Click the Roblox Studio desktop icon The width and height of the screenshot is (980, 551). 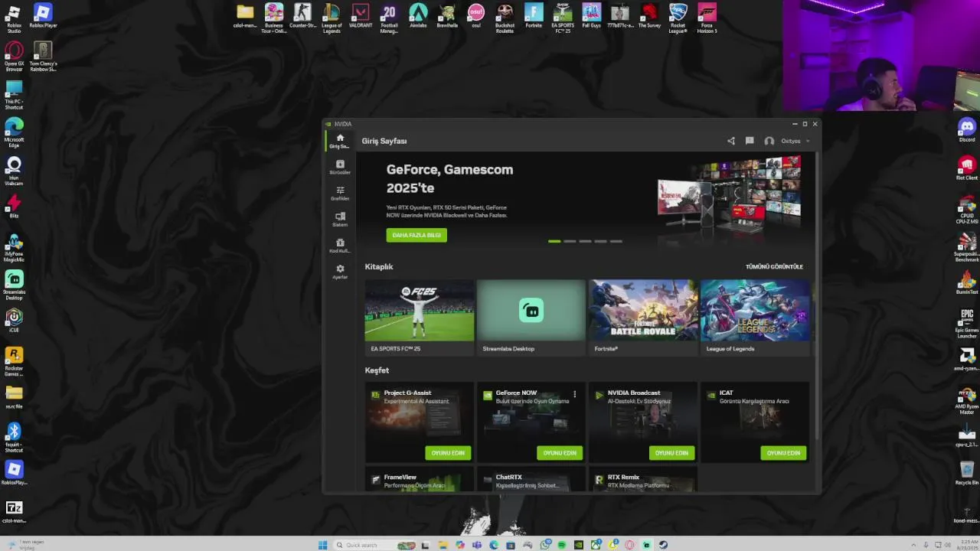click(14, 18)
